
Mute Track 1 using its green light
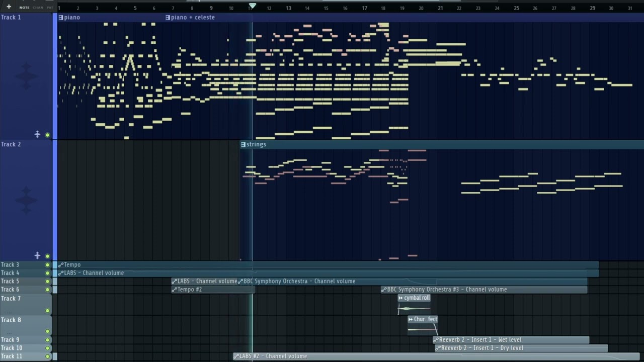pyautogui.click(x=48, y=135)
